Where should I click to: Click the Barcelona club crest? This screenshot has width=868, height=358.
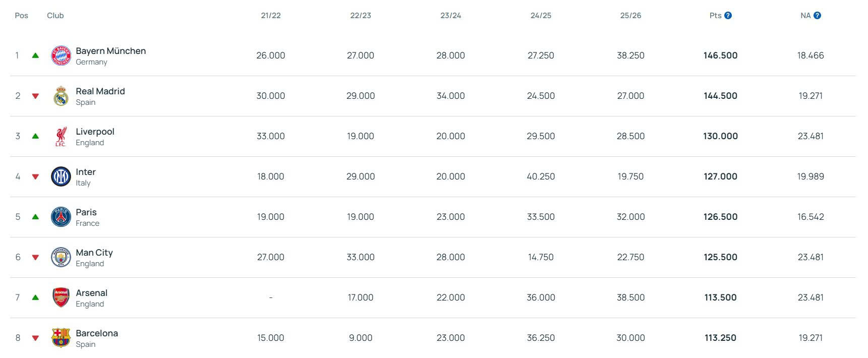point(61,338)
